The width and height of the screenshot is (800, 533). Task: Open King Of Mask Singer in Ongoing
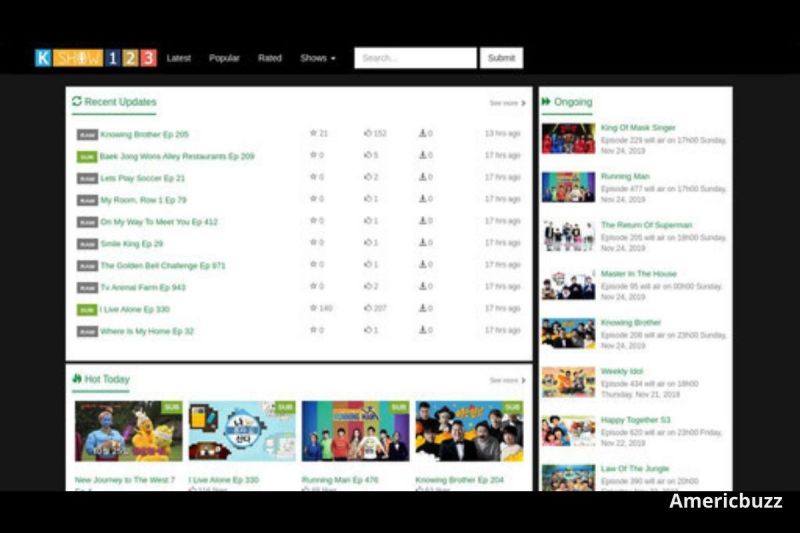coord(638,128)
